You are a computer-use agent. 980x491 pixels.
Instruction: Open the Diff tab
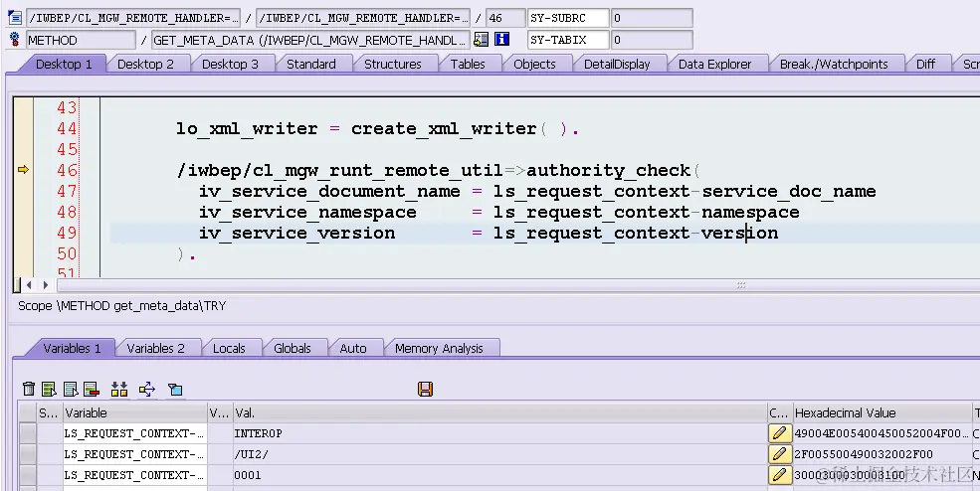click(x=925, y=64)
